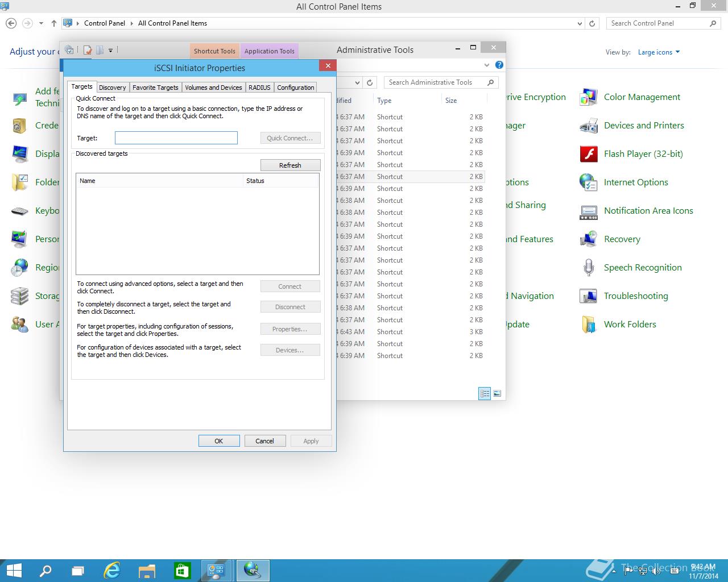Click New folder icon in Administrative Tools toolbar
Screen dimensions: 728x582
[100, 50]
